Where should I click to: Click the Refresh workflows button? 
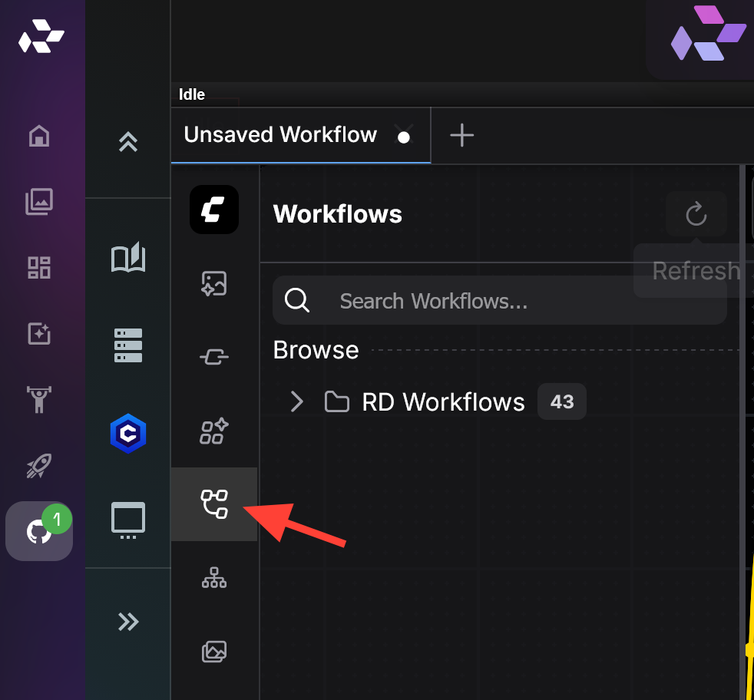[696, 214]
